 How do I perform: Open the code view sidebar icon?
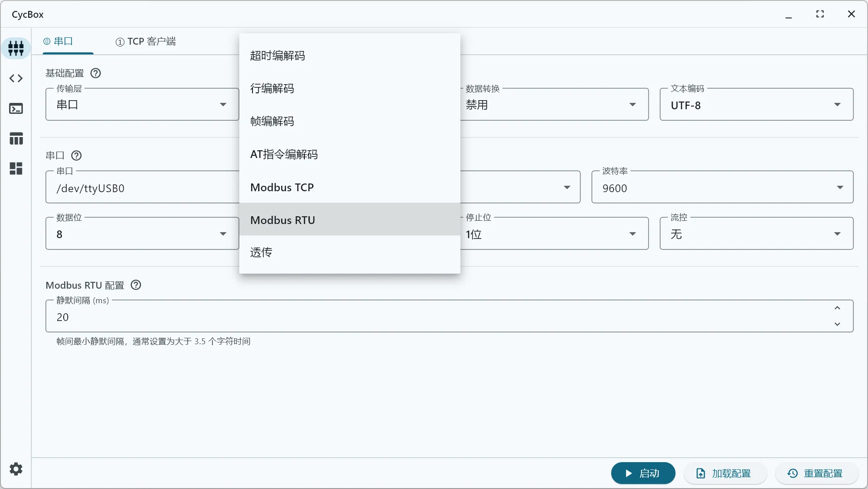click(x=16, y=78)
